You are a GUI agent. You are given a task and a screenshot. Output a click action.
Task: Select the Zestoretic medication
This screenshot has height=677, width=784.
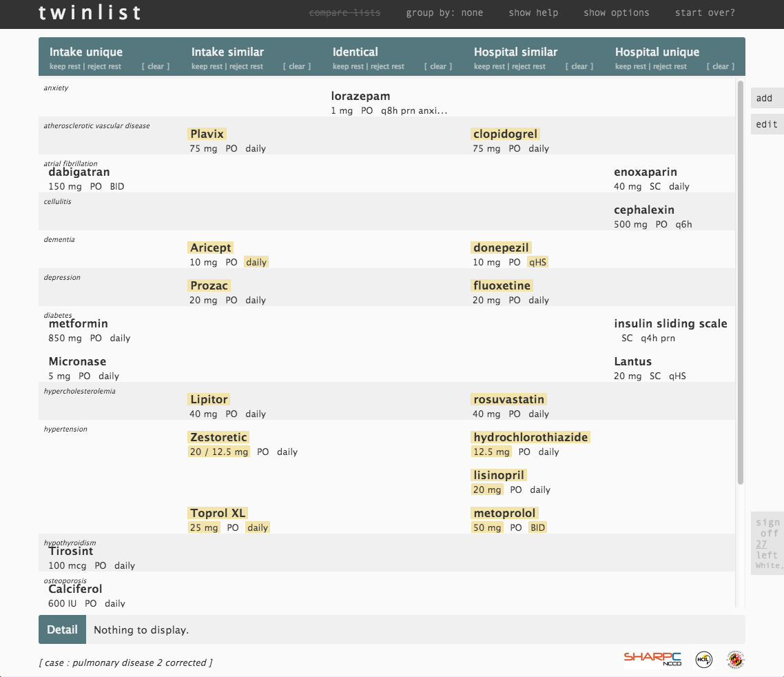[x=218, y=437]
